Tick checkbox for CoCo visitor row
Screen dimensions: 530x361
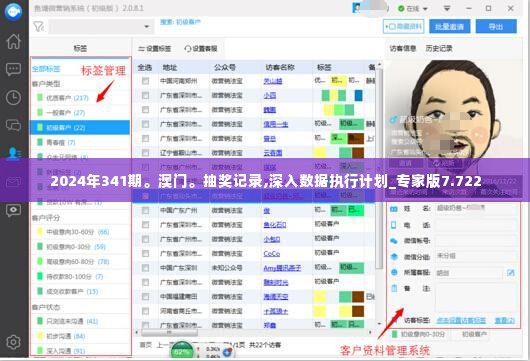pyautogui.click(x=145, y=254)
